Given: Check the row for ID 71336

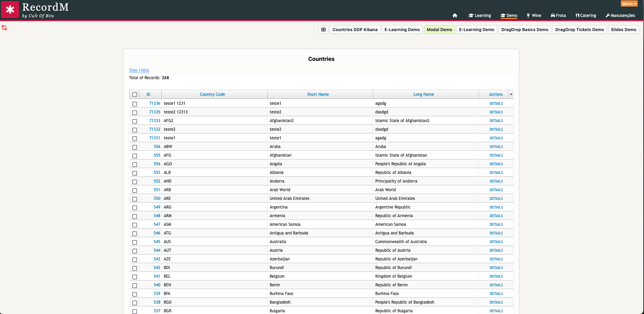Looking at the screenshot, I should (x=135, y=104).
